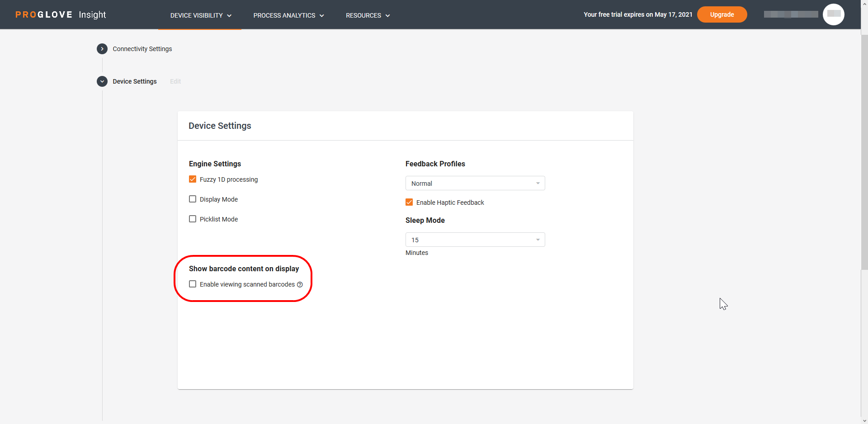Click the Device Settings card heading
Screen dimensions: 868x424
pos(220,126)
